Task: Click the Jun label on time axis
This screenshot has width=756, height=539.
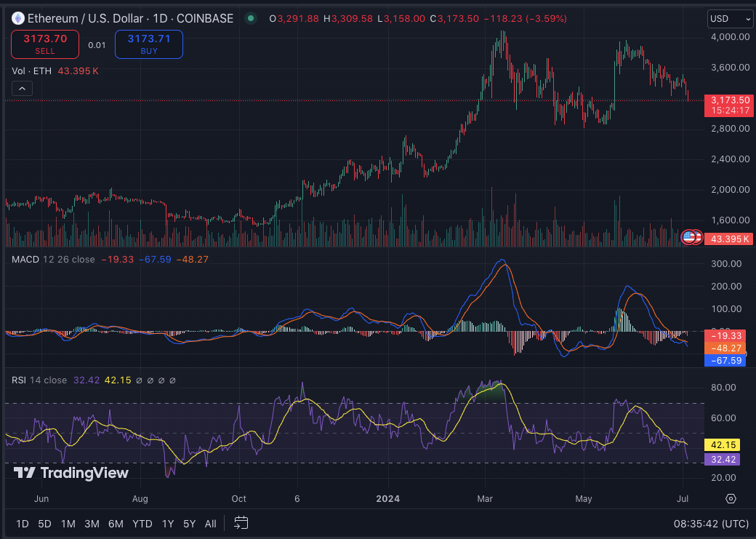Action: point(41,498)
